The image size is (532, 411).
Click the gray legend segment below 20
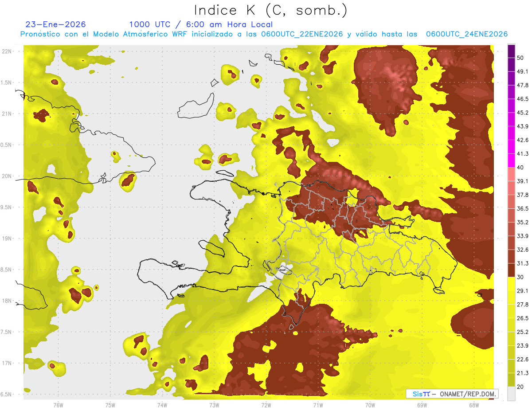coord(511,394)
